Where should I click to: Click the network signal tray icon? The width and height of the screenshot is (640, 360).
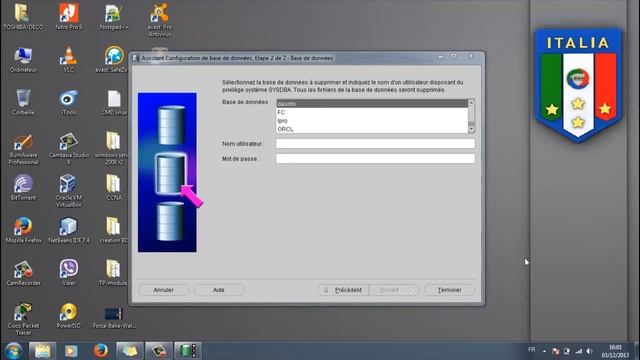(578, 351)
